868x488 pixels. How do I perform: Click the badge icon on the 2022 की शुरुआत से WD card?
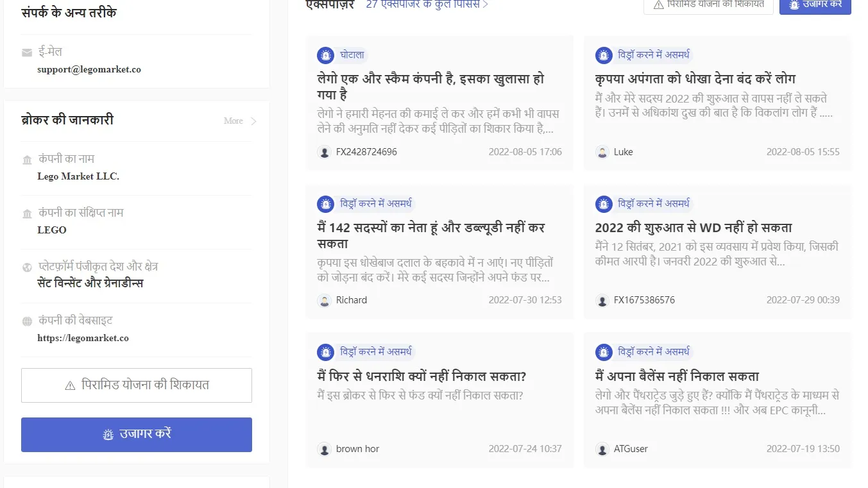(x=604, y=204)
